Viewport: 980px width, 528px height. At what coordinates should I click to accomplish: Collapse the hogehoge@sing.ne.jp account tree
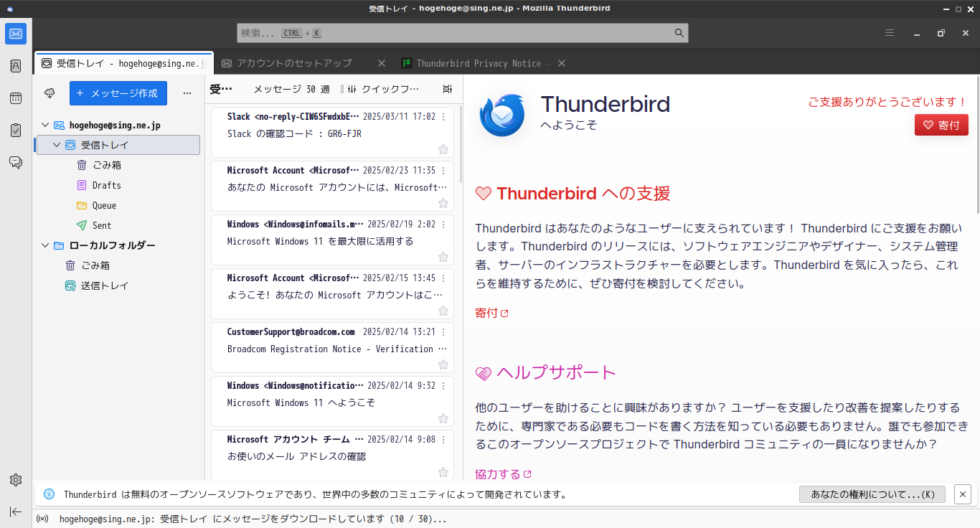[45, 125]
